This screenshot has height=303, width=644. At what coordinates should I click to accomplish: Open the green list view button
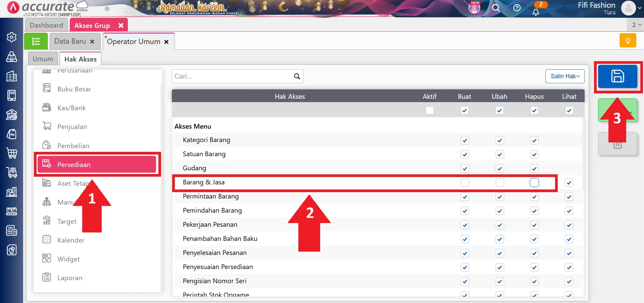[36, 41]
